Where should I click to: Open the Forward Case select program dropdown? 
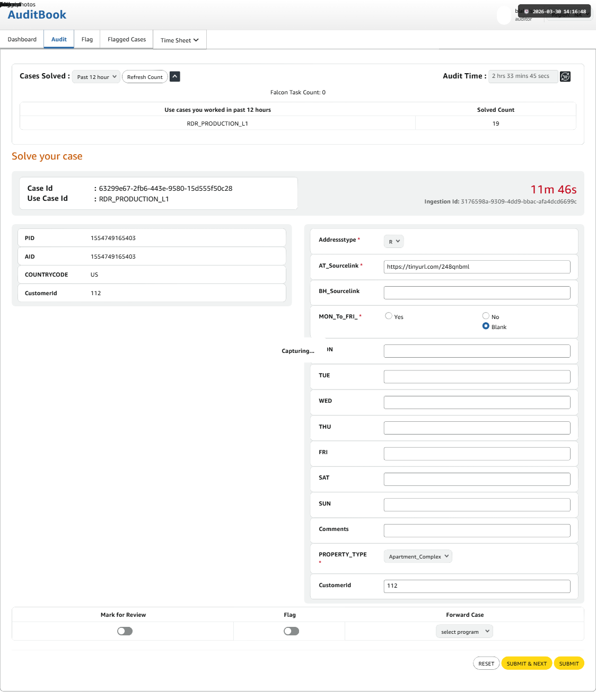tap(464, 632)
